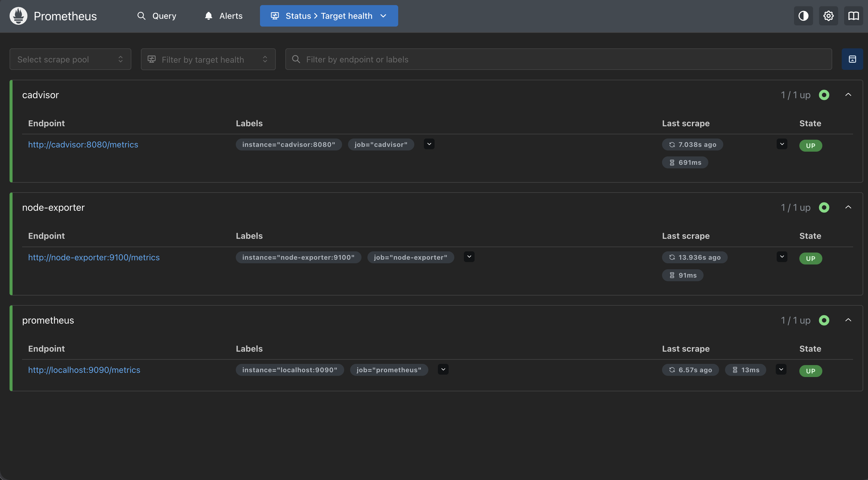Click the Prometheus flame logo
Screen dimensions: 868x480
(x=18, y=16)
